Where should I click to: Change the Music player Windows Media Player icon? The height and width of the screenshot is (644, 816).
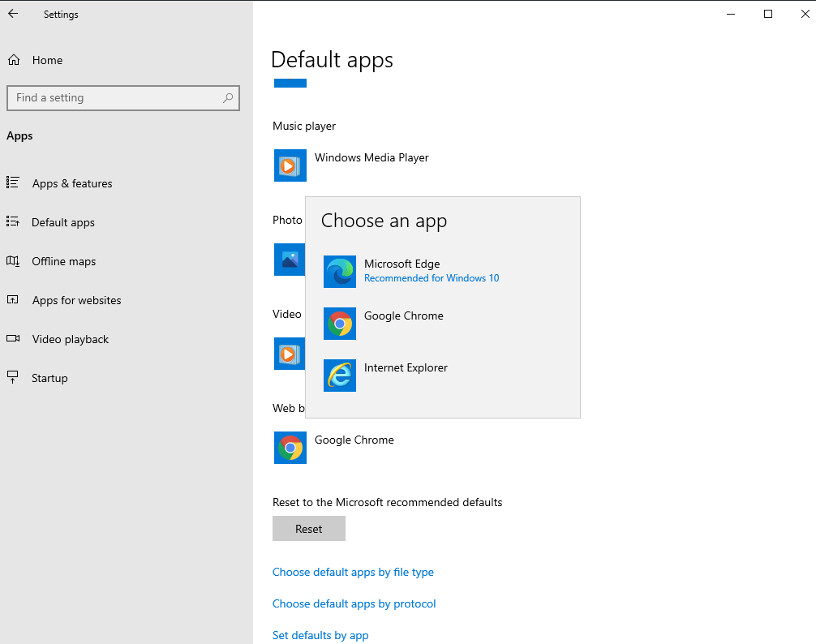(x=290, y=165)
